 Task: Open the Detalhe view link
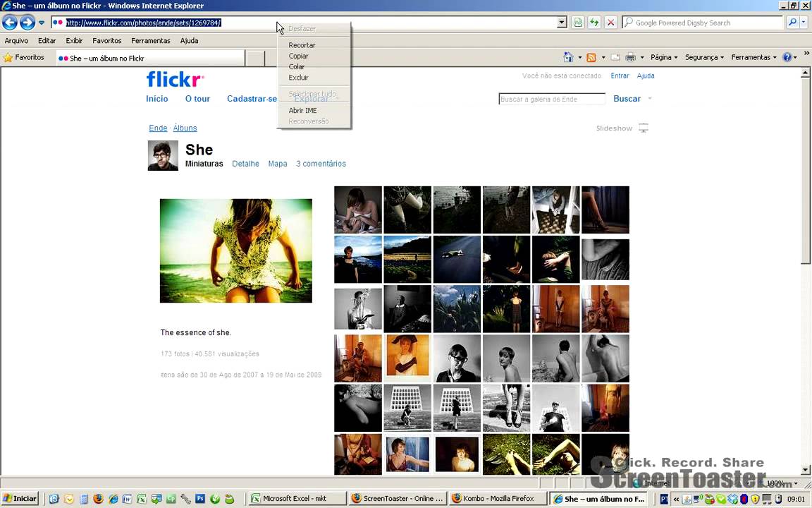coord(245,164)
